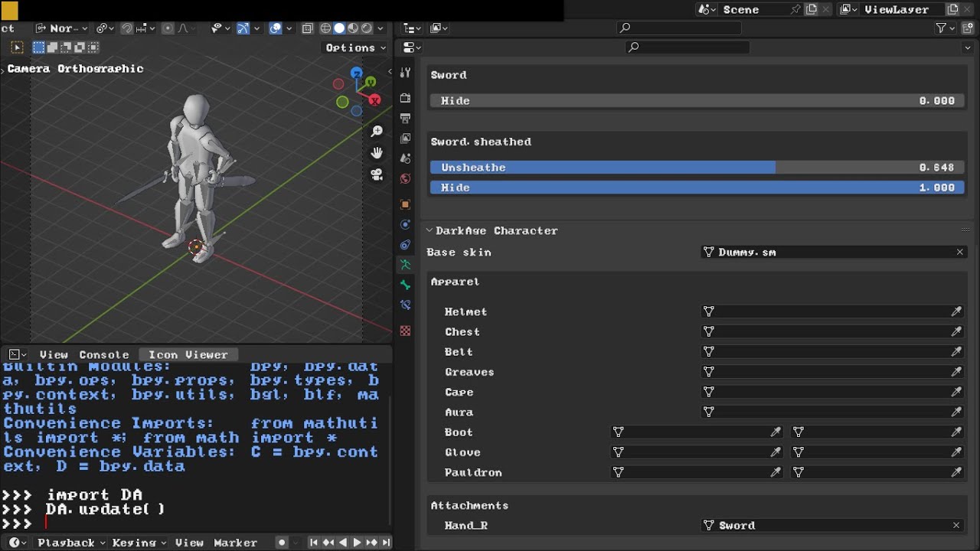Open the Output properties tab
The height and width of the screenshot is (551, 980).
pyautogui.click(x=406, y=118)
